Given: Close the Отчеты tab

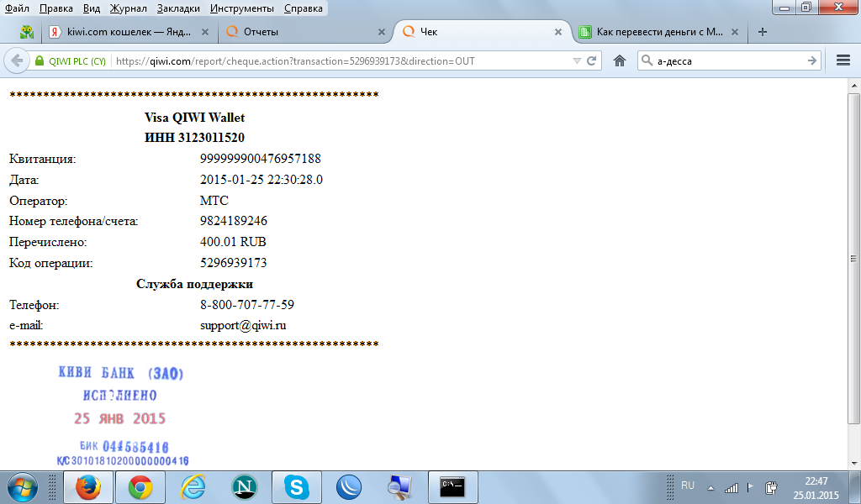Looking at the screenshot, I should 382,32.
